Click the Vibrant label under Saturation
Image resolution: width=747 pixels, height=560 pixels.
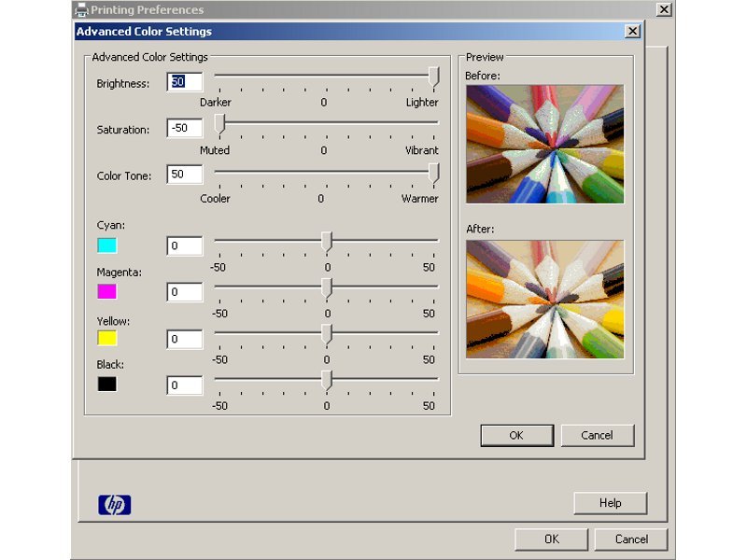pos(422,150)
